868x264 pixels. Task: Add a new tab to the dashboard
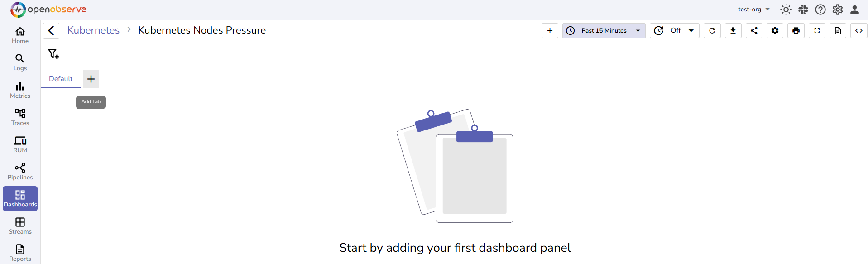91,78
